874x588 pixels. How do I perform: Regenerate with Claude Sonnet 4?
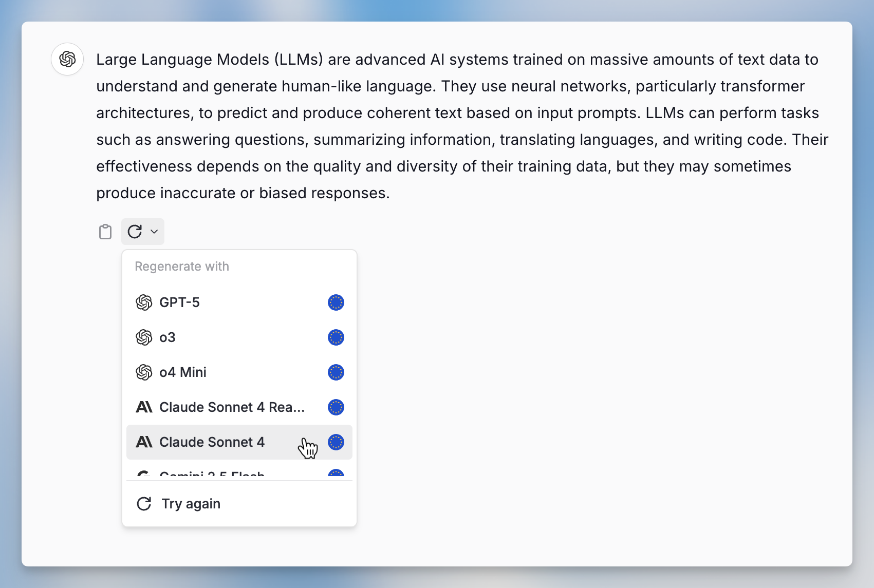239,442
